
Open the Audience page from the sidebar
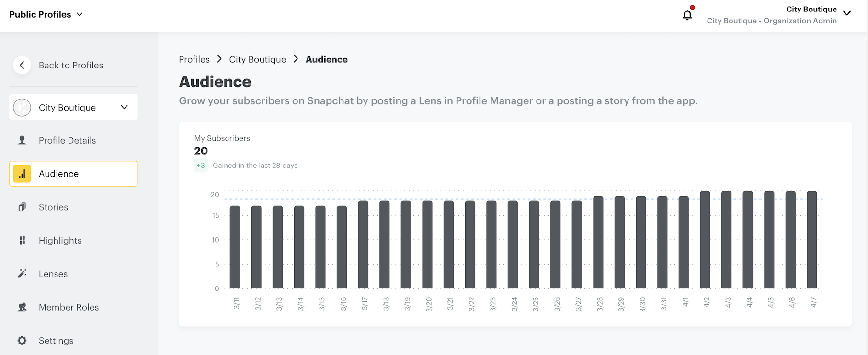coord(58,174)
